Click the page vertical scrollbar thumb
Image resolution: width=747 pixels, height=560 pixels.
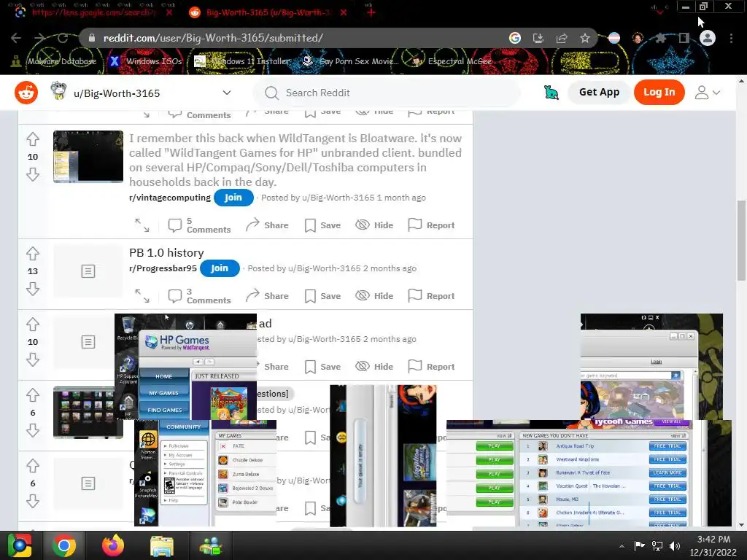(741, 241)
